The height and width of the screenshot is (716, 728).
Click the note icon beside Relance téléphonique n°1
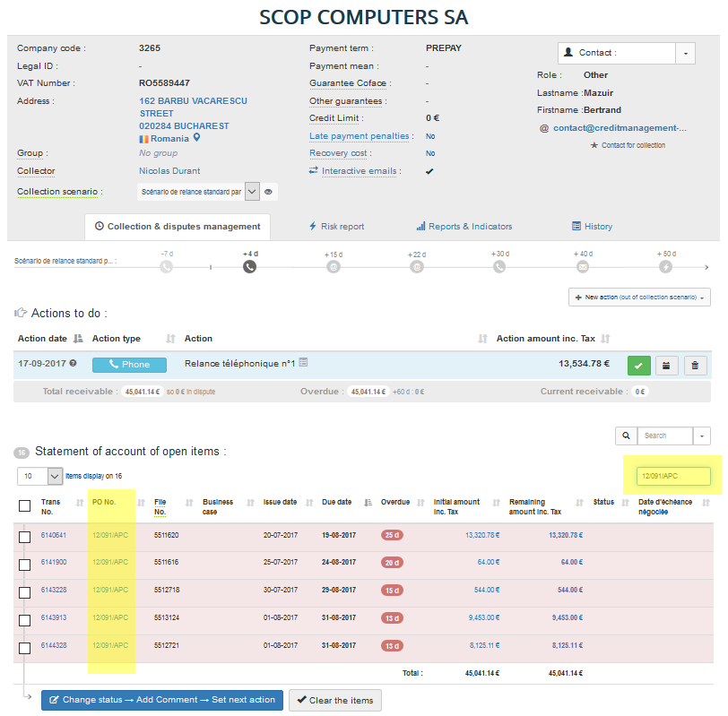[x=303, y=363]
